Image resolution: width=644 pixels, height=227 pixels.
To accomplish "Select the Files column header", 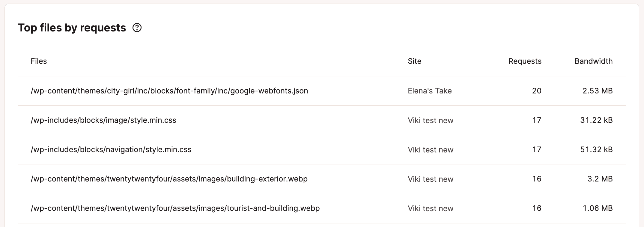I will [39, 61].
